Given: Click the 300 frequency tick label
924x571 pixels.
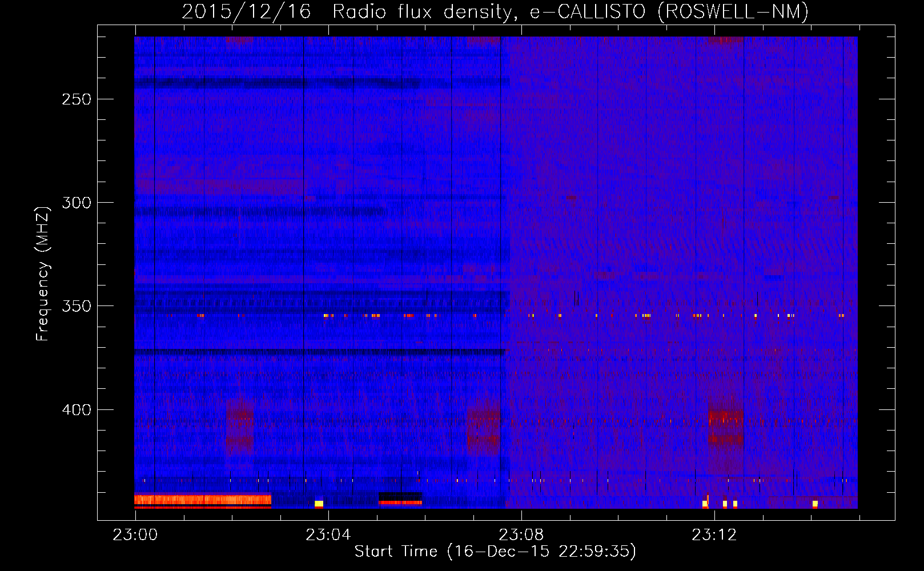Looking at the screenshot, I should (x=77, y=203).
